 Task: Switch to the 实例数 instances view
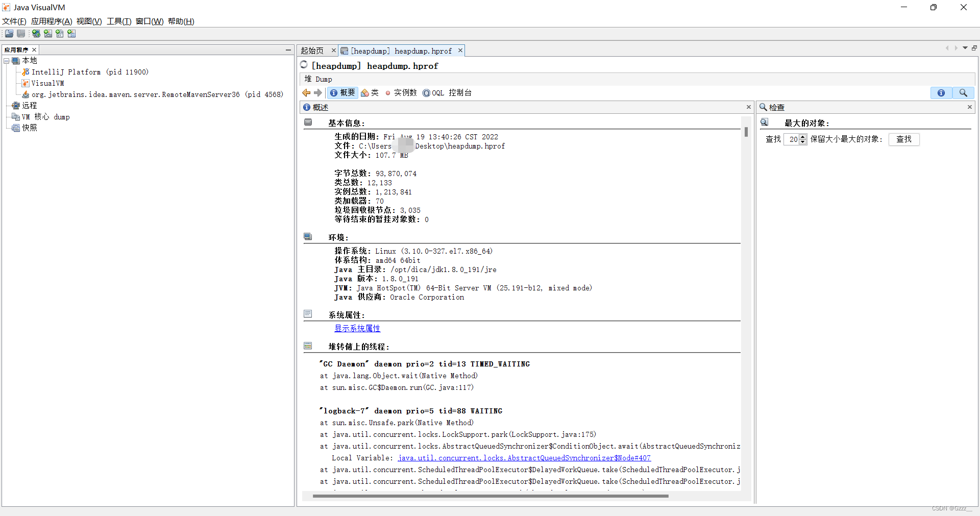point(401,93)
